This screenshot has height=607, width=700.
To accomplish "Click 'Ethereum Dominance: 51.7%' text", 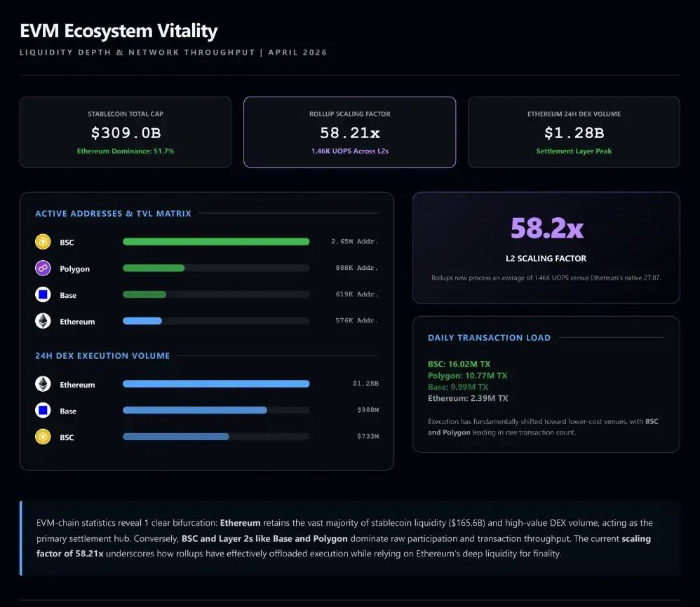I will point(126,151).
